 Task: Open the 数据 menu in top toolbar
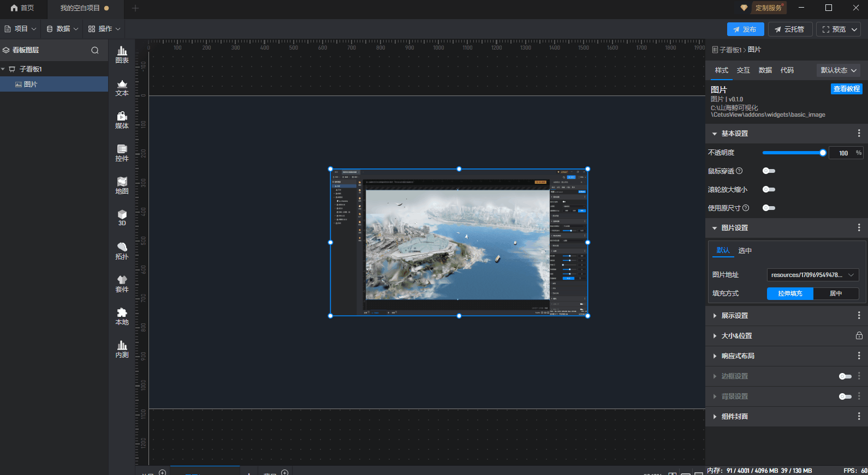pos(62,29)
